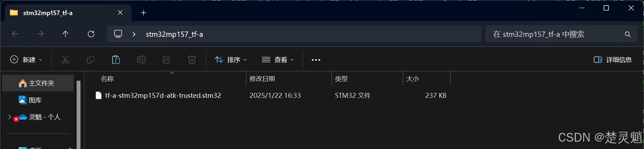
Task: Click the Copy icon in toolbar
Action: (91, 60)
